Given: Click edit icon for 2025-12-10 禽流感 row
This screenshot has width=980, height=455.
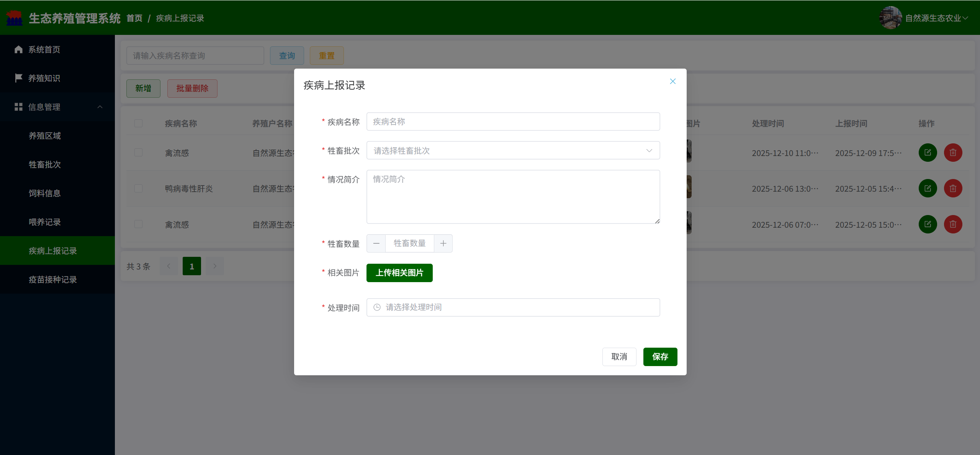Looking at the screenshot, I should (928, 153).
